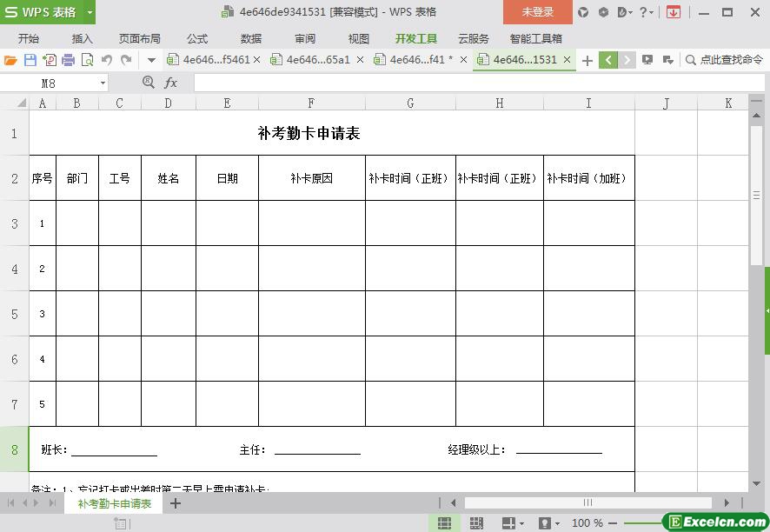Click the undo arrow icon
The image size is (770, 532).
tap(107, 60)
